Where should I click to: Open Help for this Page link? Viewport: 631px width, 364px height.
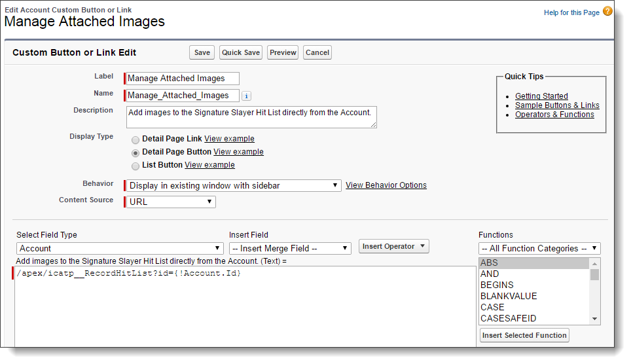click(571, 12)
